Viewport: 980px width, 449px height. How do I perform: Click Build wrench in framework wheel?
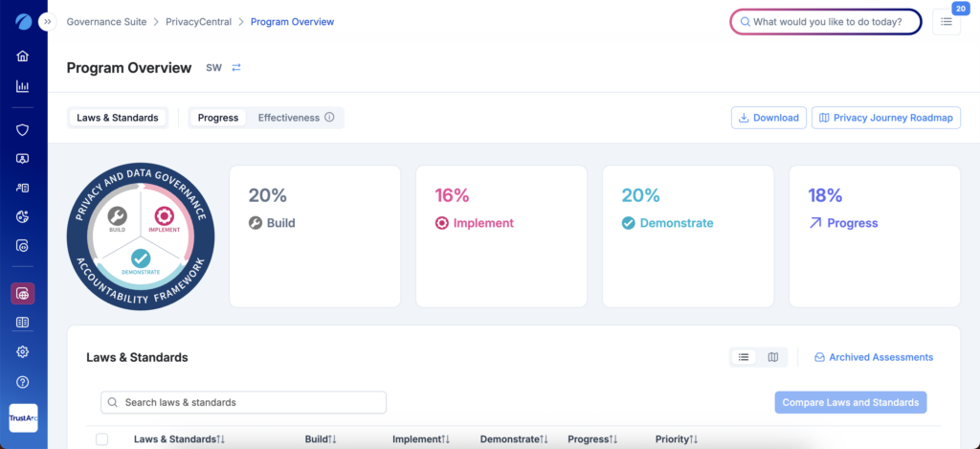(x=117, y=217)
